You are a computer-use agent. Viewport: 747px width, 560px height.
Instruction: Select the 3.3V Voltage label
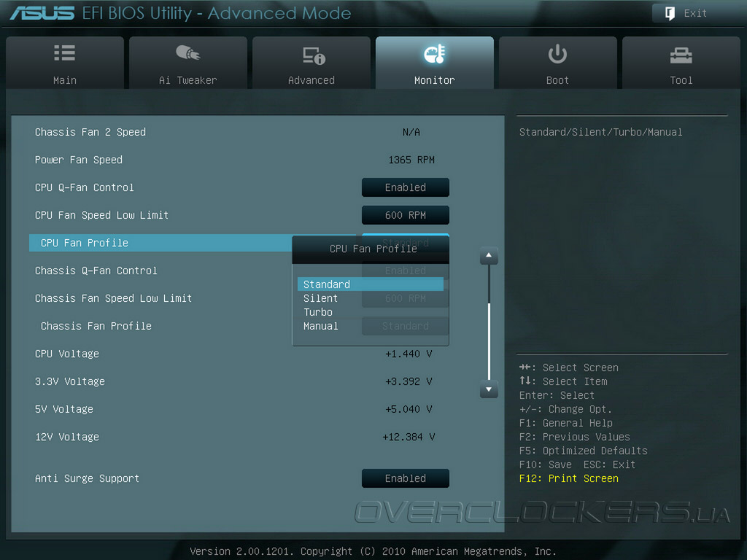coord(70,381)
